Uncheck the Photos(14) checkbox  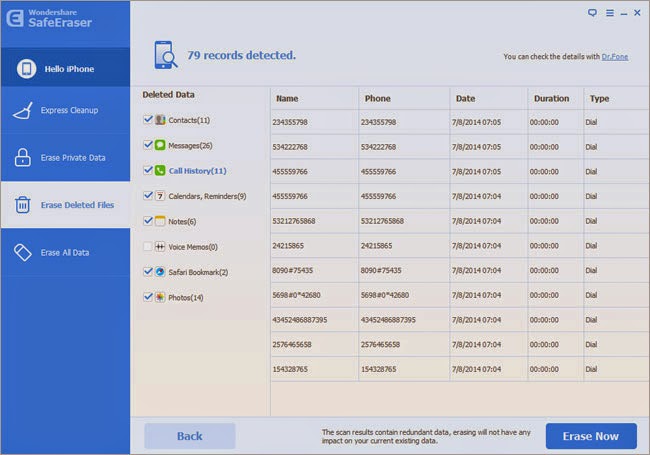pos(148,297)
